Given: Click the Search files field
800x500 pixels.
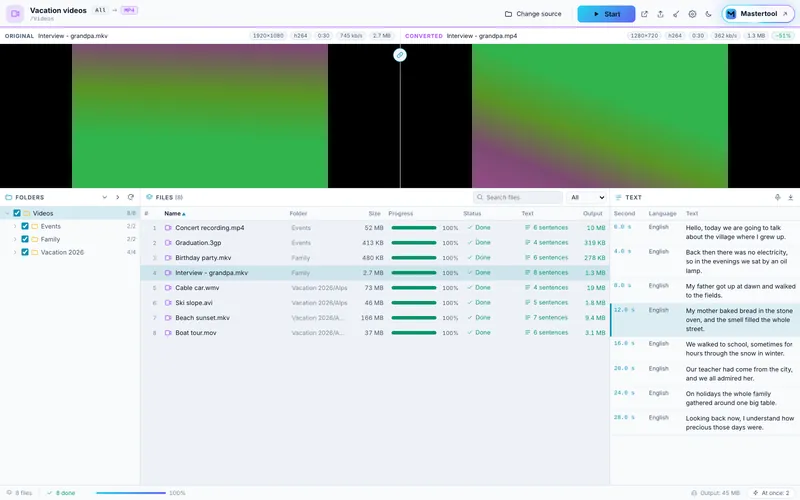Looking at the screenshot, I should (x=517, y=197).
